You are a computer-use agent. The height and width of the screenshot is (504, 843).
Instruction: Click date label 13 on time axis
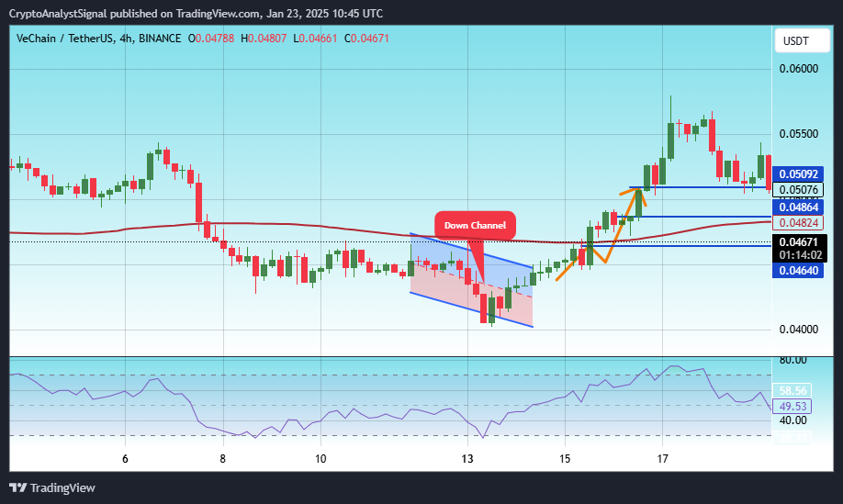pyautogui.click(x=467, y=459)
